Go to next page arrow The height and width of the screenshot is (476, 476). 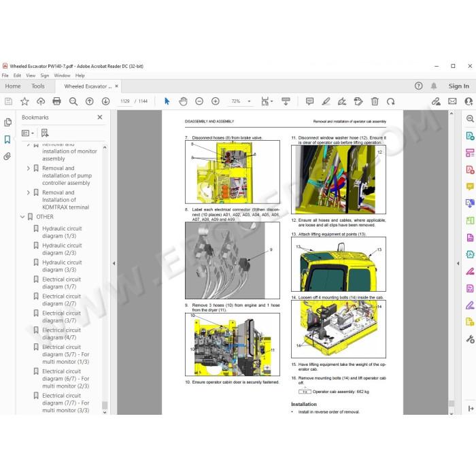(105, 101)
